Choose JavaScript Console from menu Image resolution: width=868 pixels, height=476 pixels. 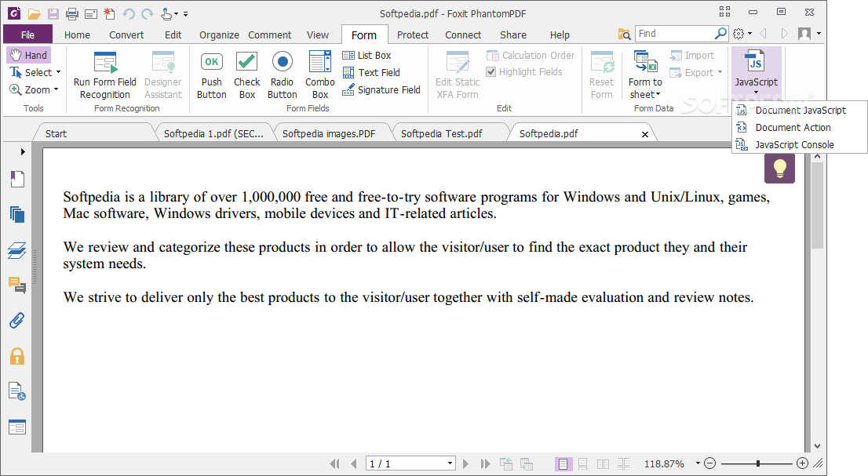pos(800,145)
